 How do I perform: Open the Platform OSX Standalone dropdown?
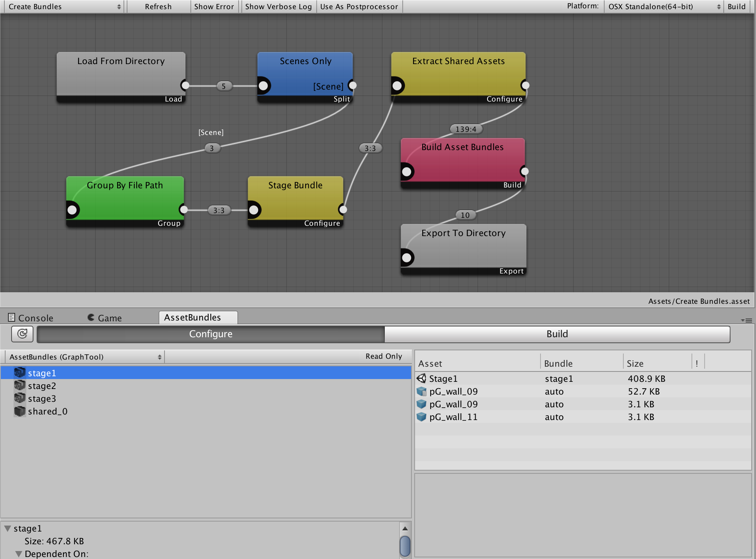pyautogui.click(x=664, y=6)
